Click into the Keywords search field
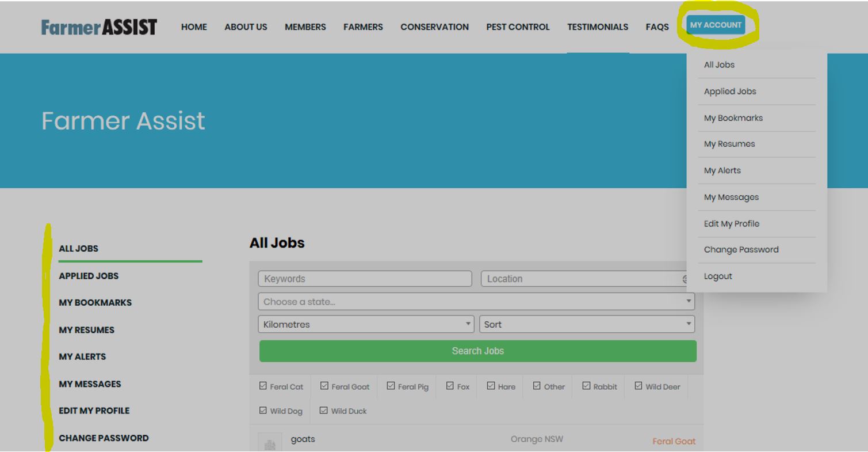 [365, 279]
